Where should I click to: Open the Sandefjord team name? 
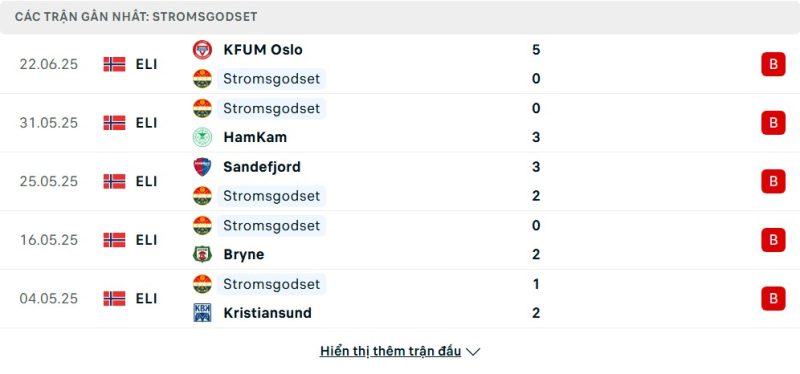(262, 167)
